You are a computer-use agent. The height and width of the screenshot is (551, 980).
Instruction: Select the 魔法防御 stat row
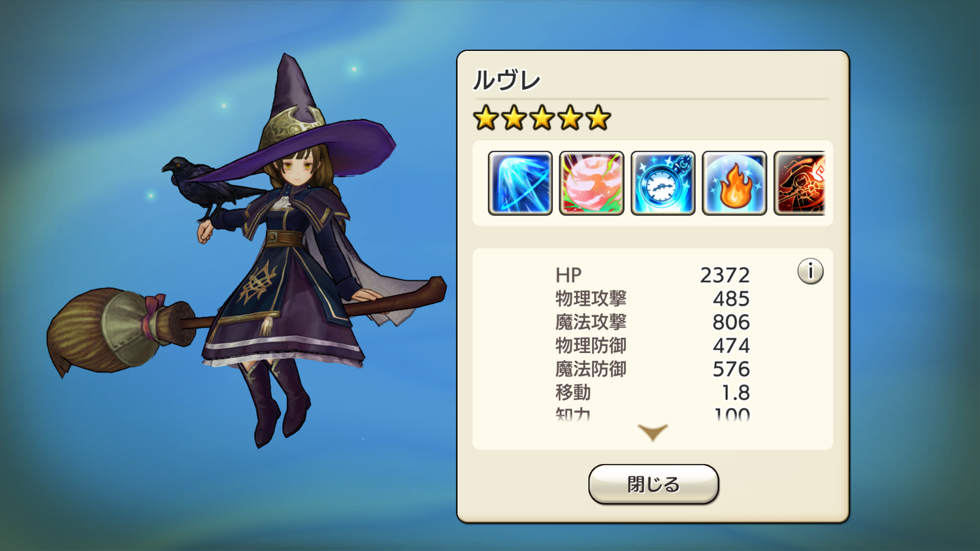[653, 369]
